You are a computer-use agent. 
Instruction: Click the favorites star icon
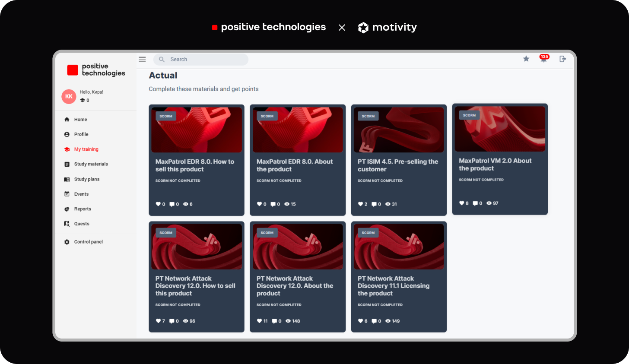point(526,59)
